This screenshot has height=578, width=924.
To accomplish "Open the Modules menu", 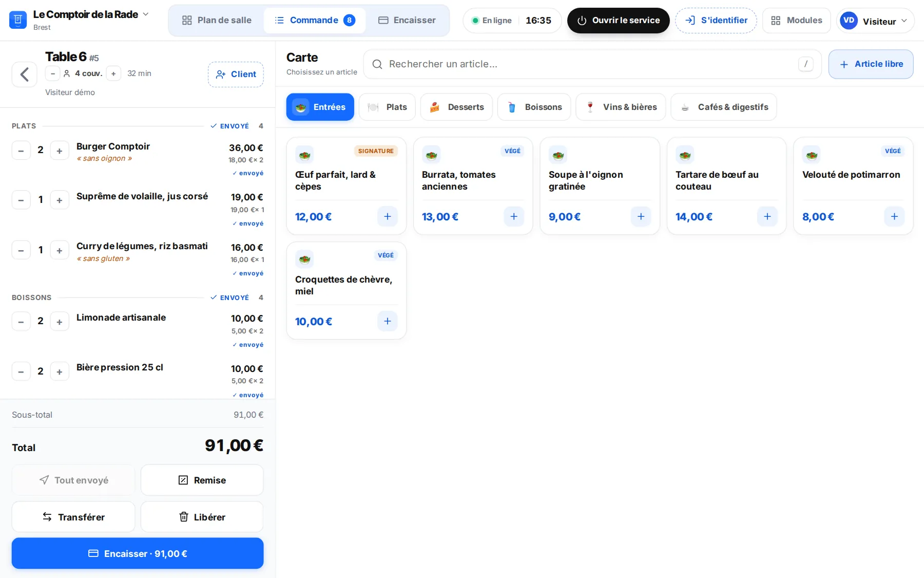I will [797, 21].
